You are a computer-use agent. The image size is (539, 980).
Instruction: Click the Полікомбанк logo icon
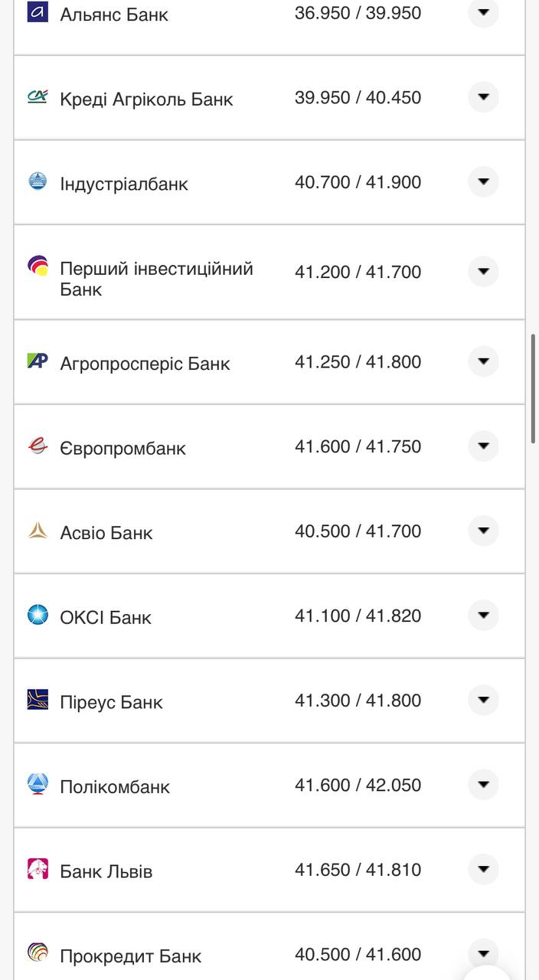[x=38, y=784]
